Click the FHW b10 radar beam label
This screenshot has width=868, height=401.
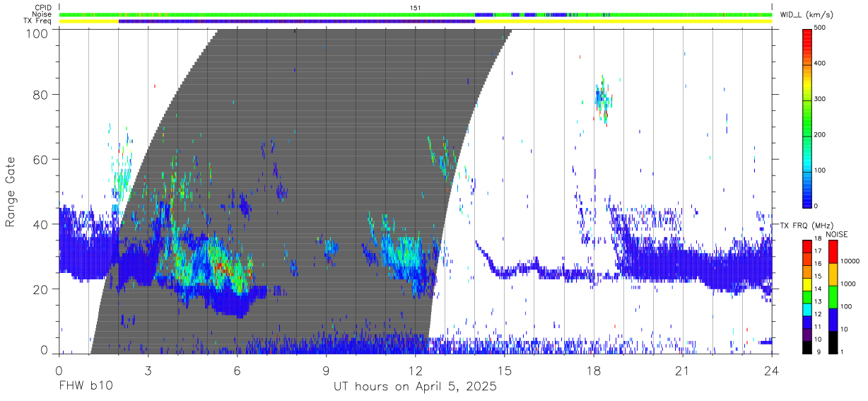(85, 388)
